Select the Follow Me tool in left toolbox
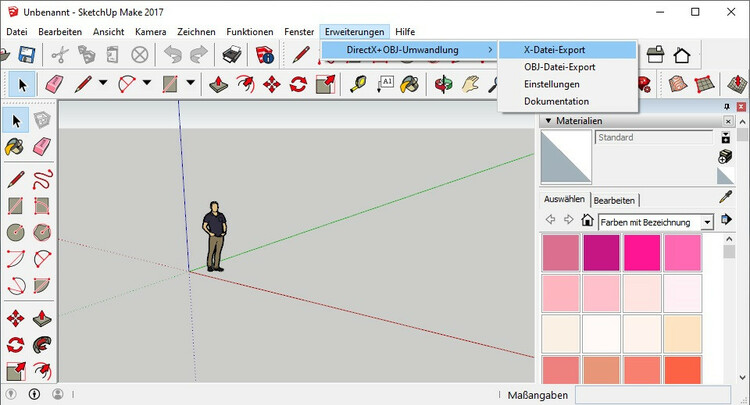The height and width of the screenshot is (405, 750). click(x=42, y=345)
